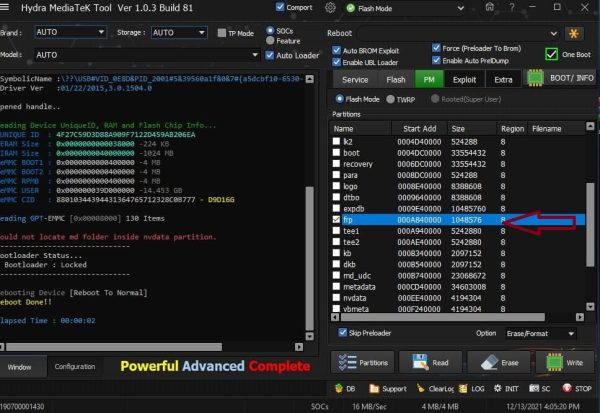Toggle the Auto Loader checkbox

pyautogui.click(x=269, y=55)
